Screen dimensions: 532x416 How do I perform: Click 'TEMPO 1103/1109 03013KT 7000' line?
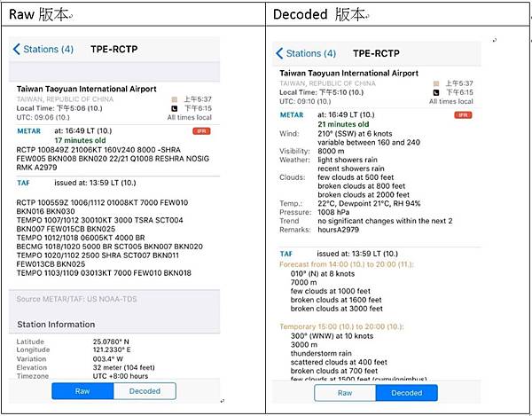104,273
